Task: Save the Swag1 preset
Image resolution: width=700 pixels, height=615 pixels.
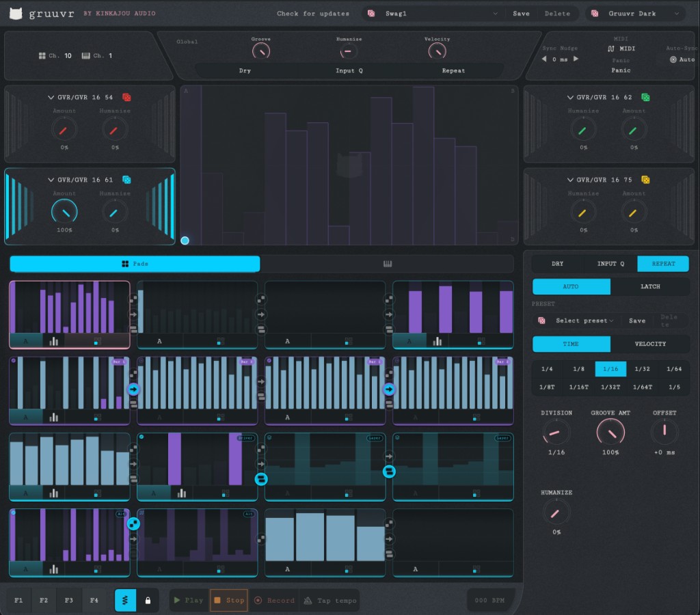Action: coord(521,14)
